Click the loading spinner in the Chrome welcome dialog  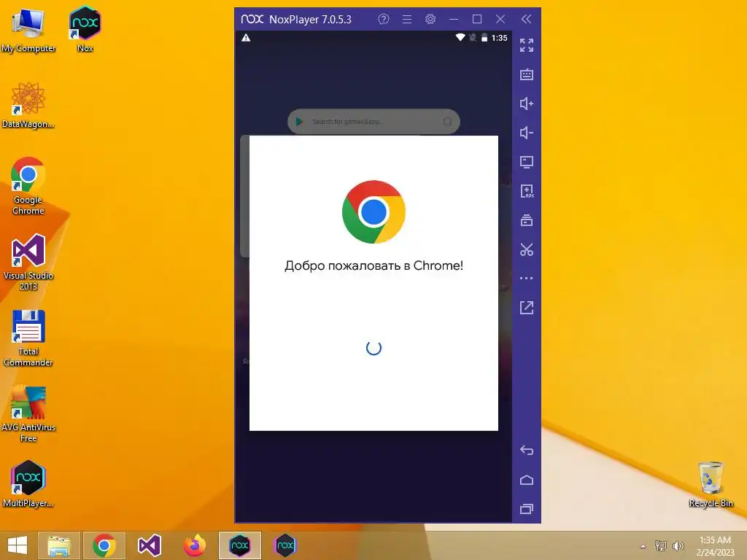click(373, 348)
